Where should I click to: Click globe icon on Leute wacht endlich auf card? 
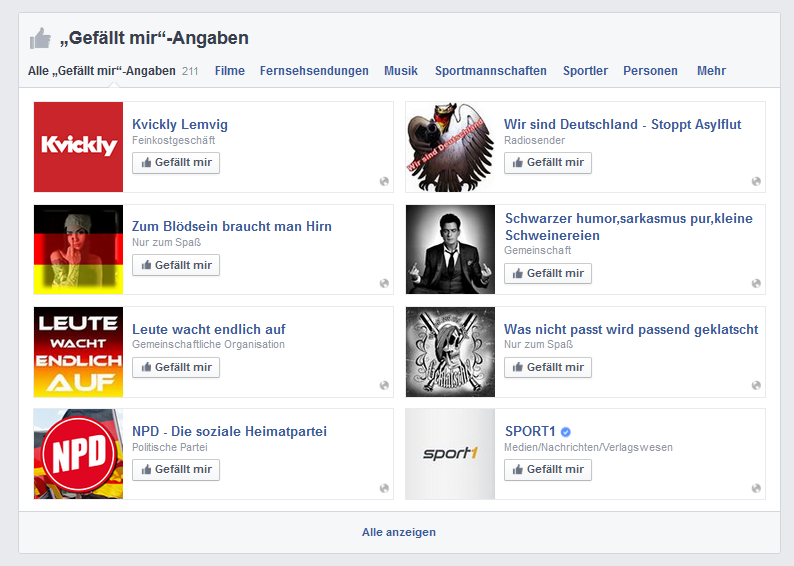point(384,386)
